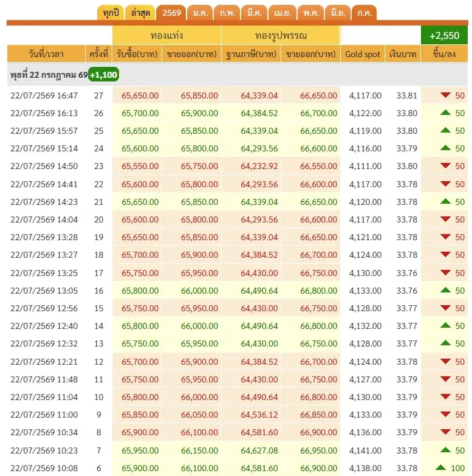Switch to the ล่าสุด tab
This screenshot has height=476, width=472.
point(140,13)
